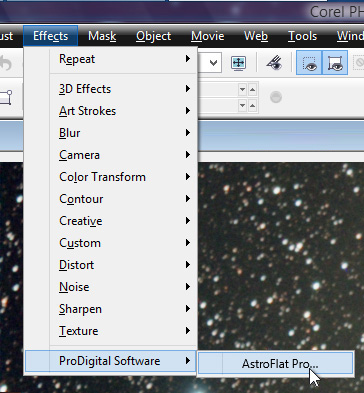364x393 pixels.
Task: Expand the Color Transform submenu
Action: 111,177
